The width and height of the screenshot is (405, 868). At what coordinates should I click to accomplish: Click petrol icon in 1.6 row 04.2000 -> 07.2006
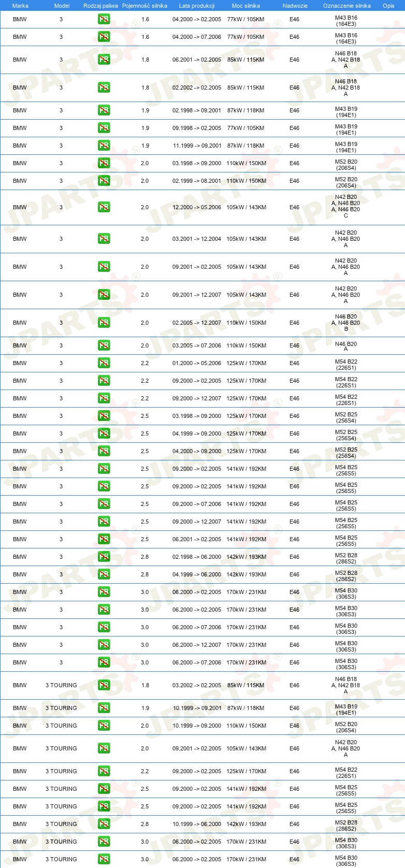[104, 37]
